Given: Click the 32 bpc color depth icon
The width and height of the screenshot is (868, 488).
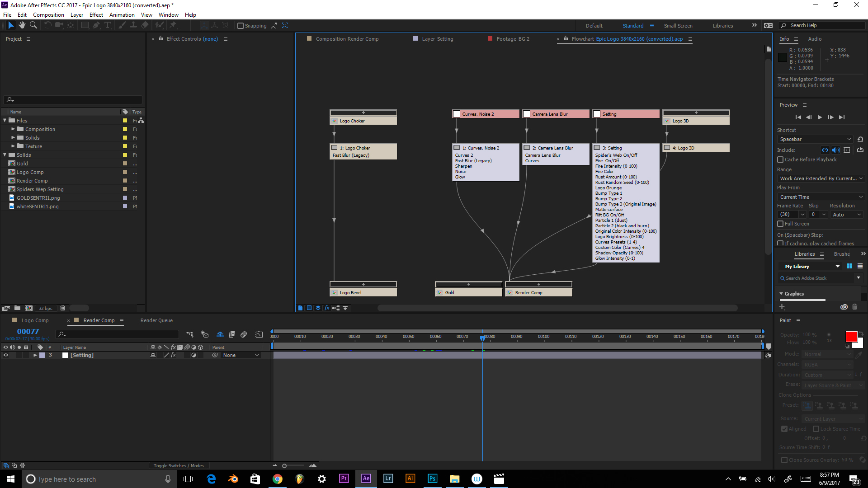Looking at the screenshot, I should (x=47, y=308).
